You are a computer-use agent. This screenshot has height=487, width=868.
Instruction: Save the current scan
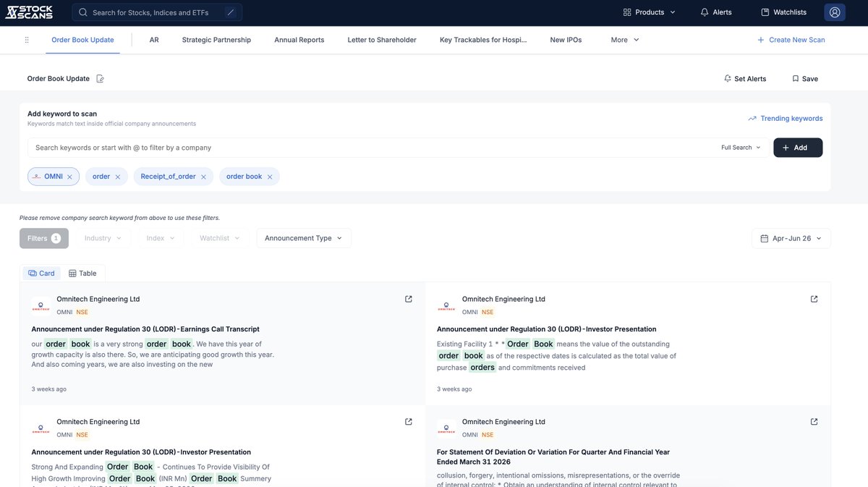click(x=805, y=79)
